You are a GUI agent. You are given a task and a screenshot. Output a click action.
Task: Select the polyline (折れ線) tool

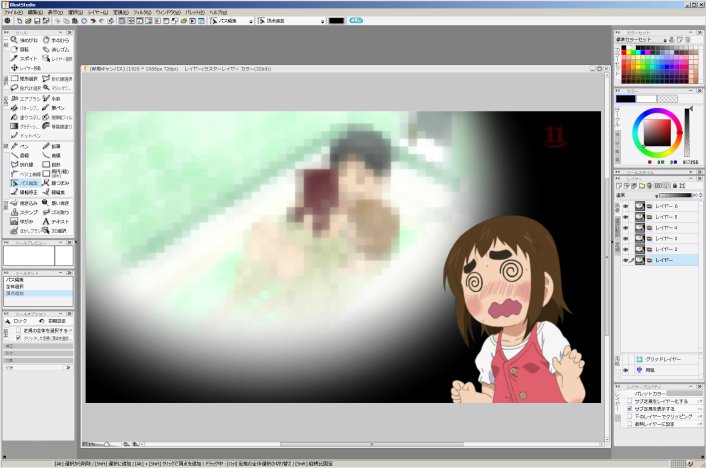[x=24, y=164]
